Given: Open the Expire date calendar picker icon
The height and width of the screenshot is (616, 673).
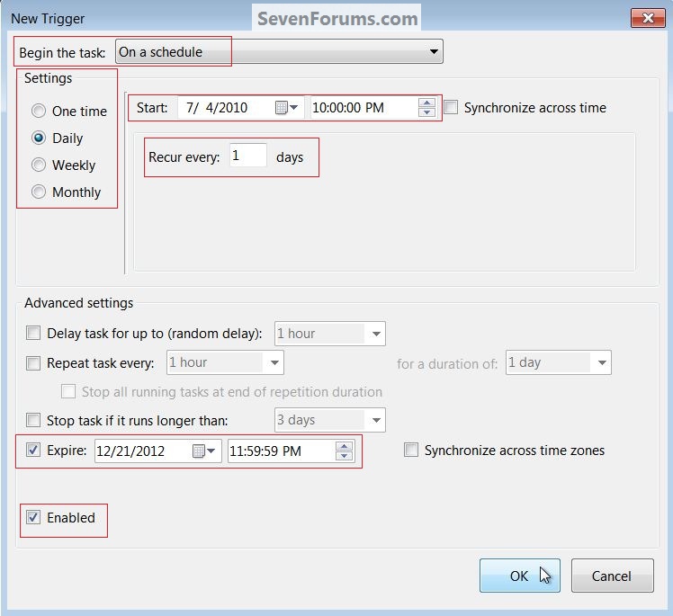Looking at the screenshot, I should pos(204,451).
